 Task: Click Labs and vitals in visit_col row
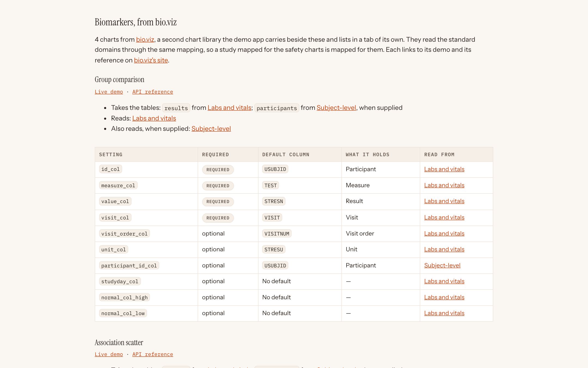tap(444, 218)
